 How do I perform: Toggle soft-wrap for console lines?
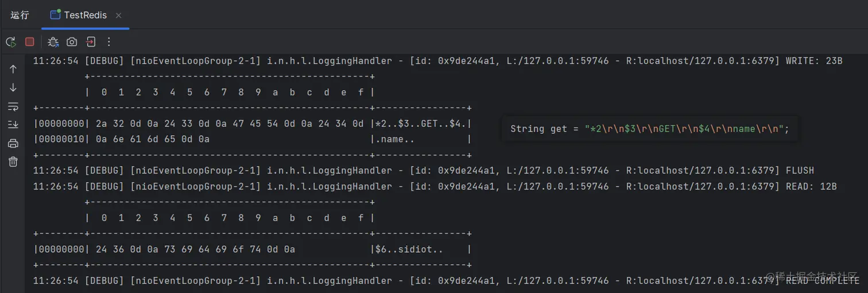(x=13, y=106)
